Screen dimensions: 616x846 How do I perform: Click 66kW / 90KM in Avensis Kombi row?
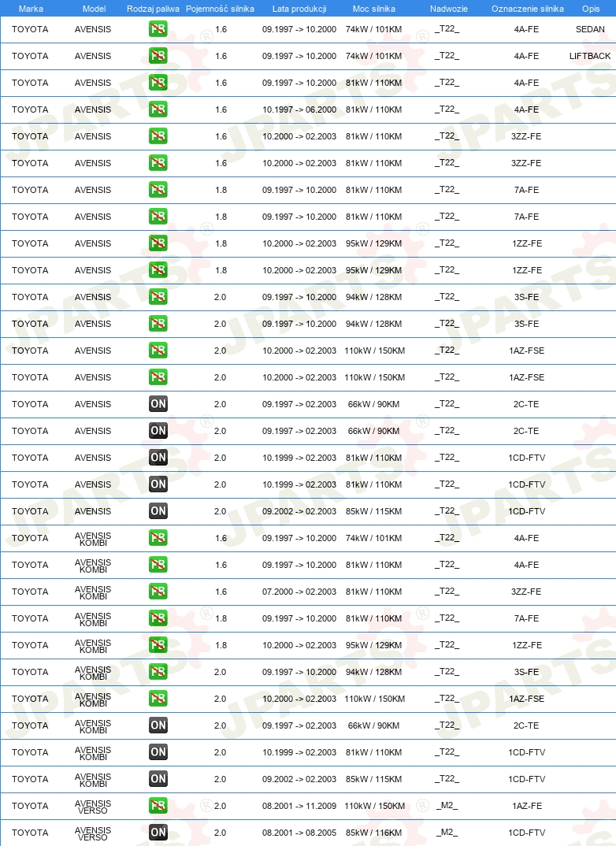coord(374,725)
